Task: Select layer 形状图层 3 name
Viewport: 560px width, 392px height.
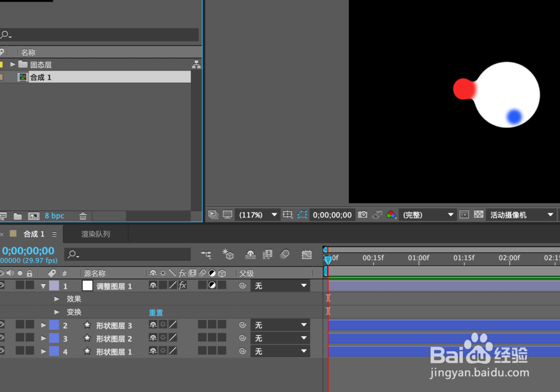Action: (x=114, y=325)
